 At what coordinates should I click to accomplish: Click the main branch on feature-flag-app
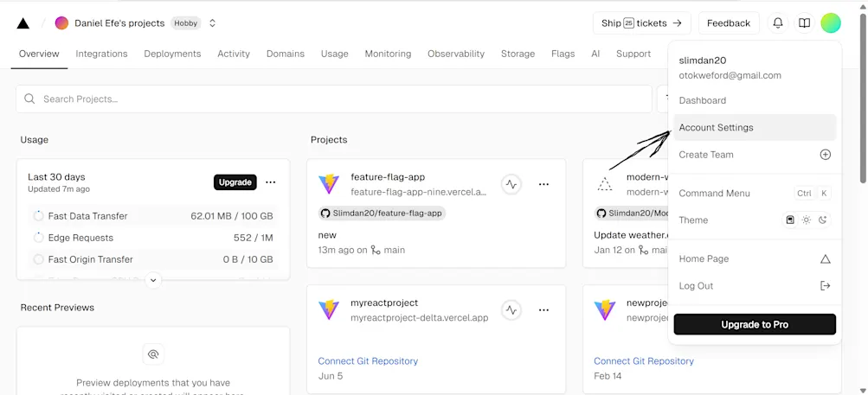[395, 250]
